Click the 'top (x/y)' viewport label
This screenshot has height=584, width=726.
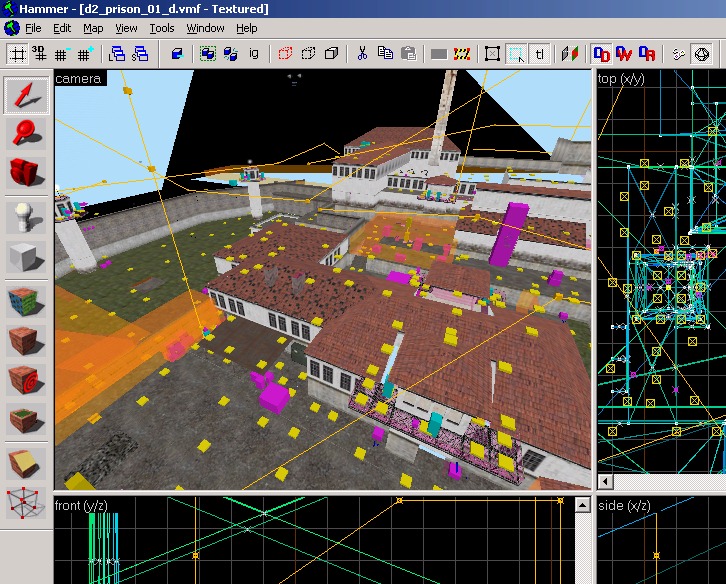pyautogui.click(x=621, y=79)
